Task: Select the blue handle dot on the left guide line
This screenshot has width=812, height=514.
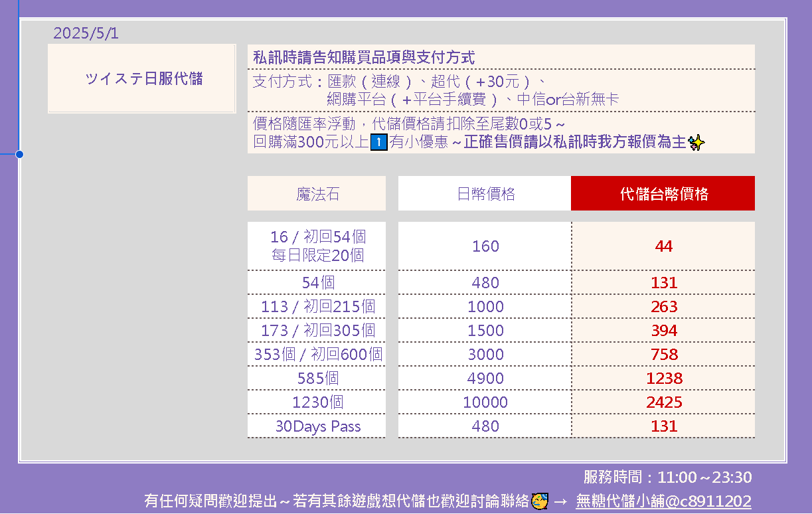Action: coord(19,154)
